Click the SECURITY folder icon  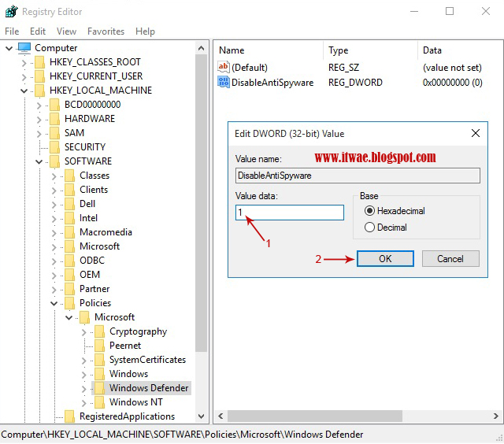point(54,147)
